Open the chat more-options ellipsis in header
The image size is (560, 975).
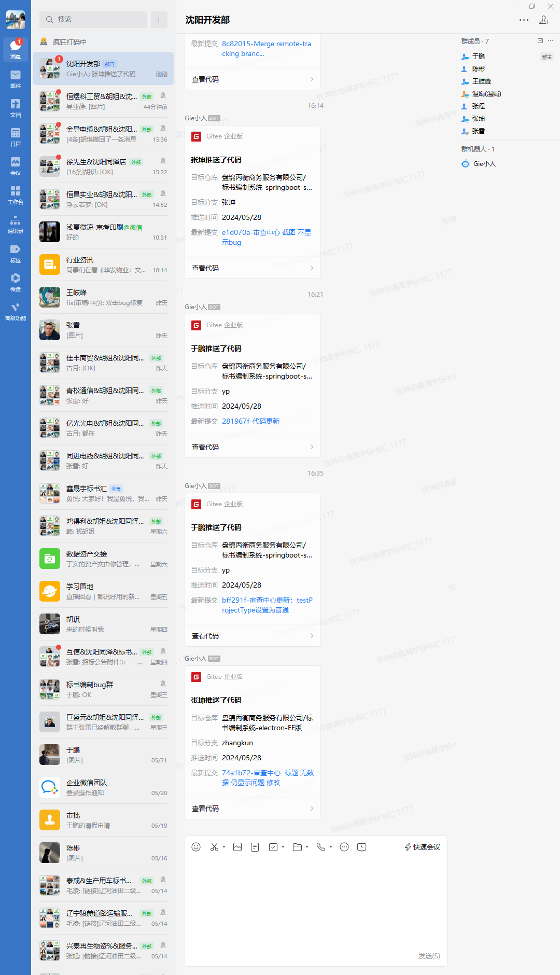[524, 20]
